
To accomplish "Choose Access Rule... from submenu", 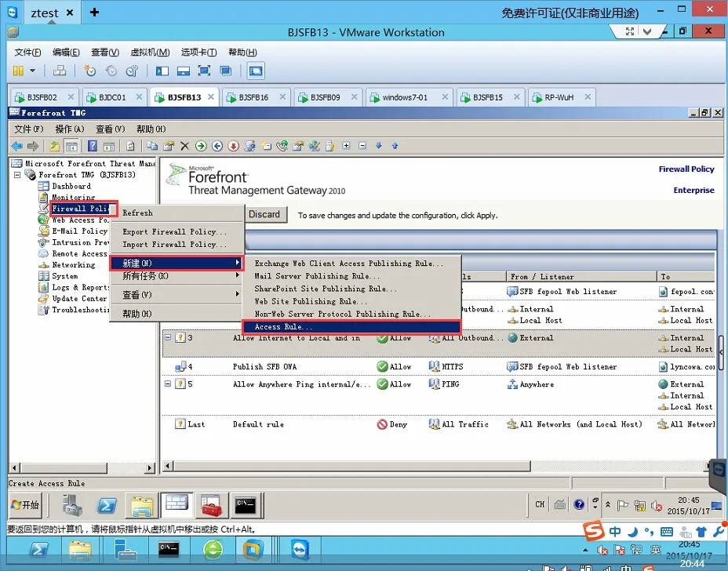I will pyautogui.click(x=351, y=327).
